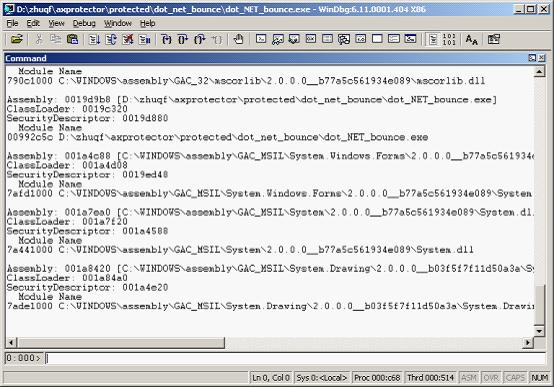Click '7a441000' System.dll module line
Screen dimensions: 554x387
coord(240,250)
